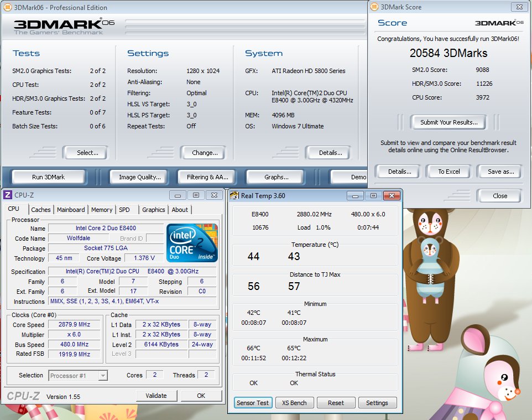
Task: Click OK in the CPU-Z window
Action: (x=201, y=396)
